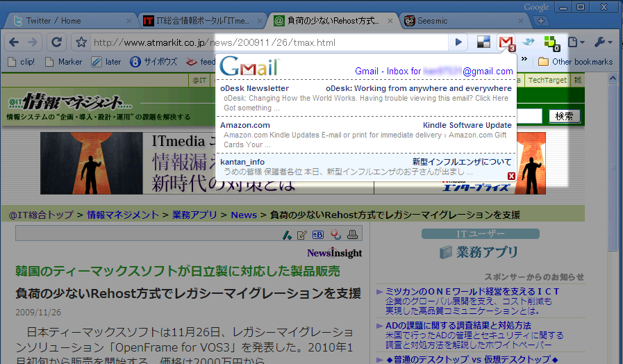The width and height of the screenshot is (623, 364).
Task: Open the Amazon.com Kindle Software Update email
Action: coord(366,135)
